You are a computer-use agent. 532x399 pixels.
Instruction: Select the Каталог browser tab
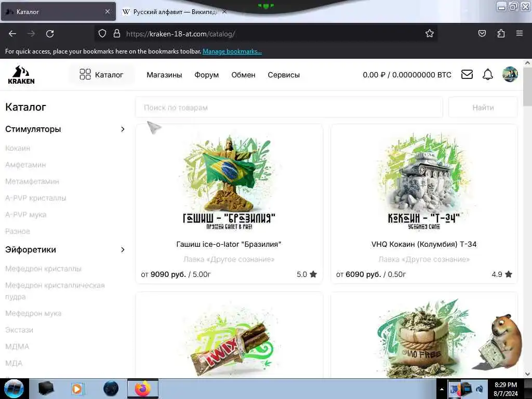[x=58, y=11]
